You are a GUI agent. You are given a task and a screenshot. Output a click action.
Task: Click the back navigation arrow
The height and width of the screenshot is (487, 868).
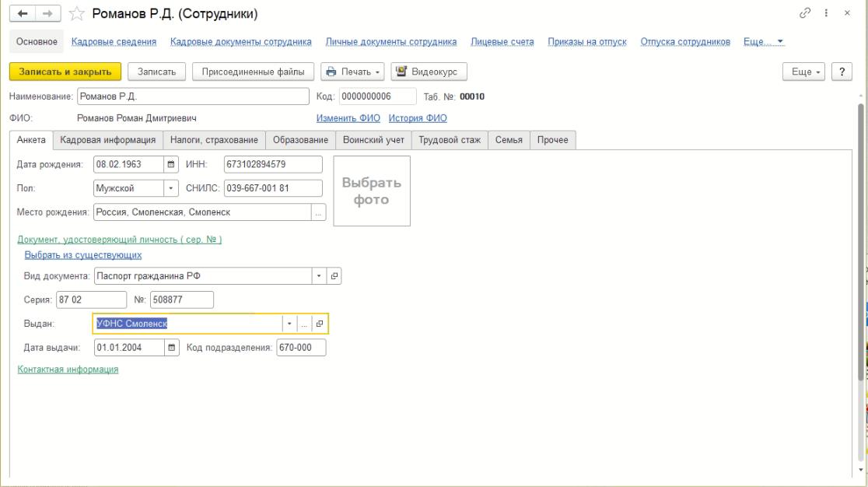click(x=17, y=14)
